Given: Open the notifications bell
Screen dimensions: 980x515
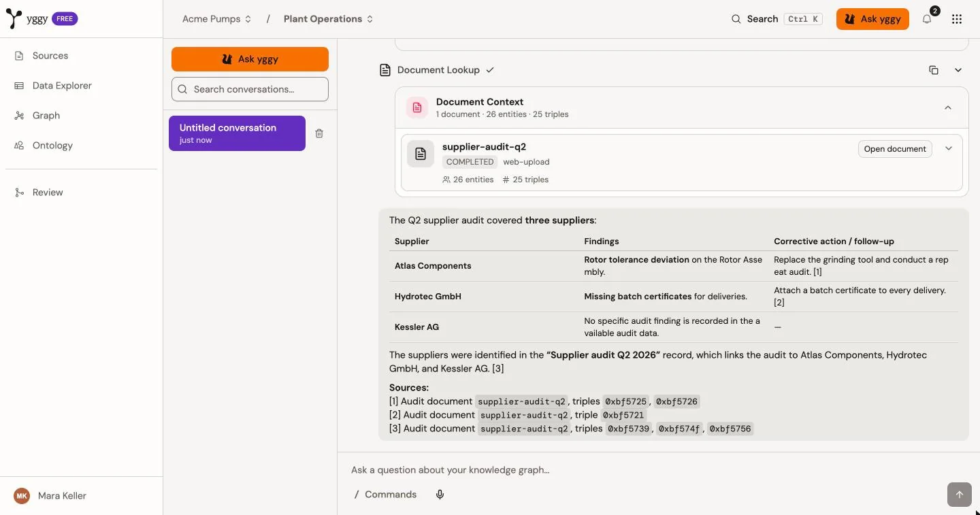Looking at the screenshot, I should click(927, 19).
